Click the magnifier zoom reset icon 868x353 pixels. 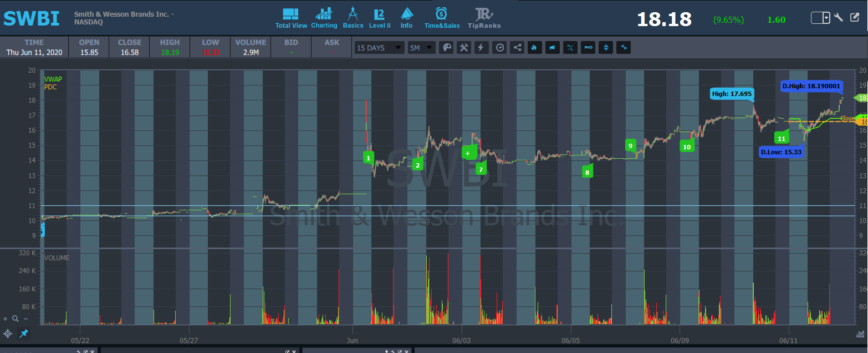coord(16,319)
